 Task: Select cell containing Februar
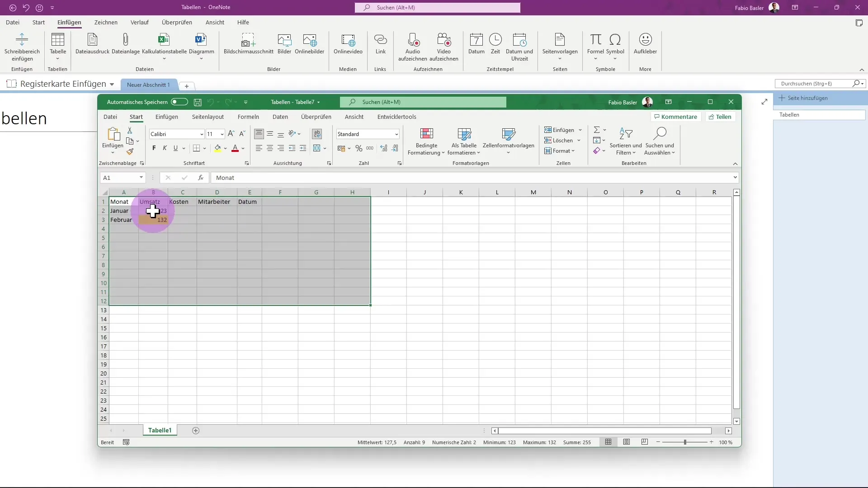click(124, 220)
